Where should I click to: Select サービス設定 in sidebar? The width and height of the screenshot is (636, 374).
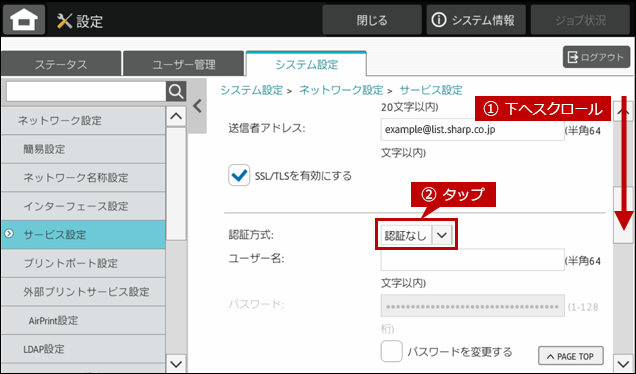[x=83, y=234]
